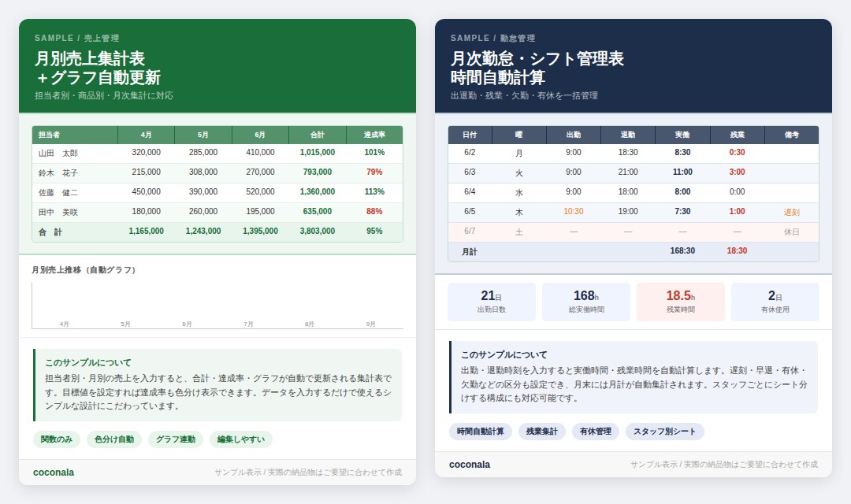Click the 関数のみ tag
Image resolution: width=851 pixels, height=504 pixels.
click(x=57, y=439)
